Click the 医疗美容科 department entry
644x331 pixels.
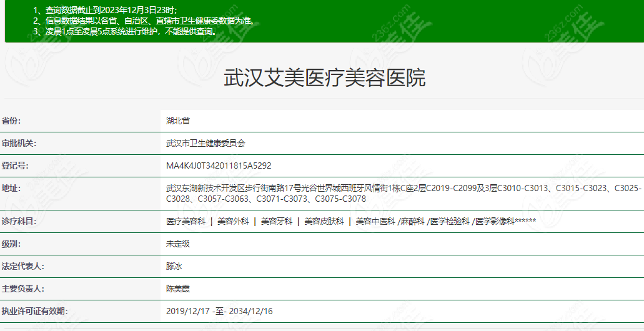[186, 221]
